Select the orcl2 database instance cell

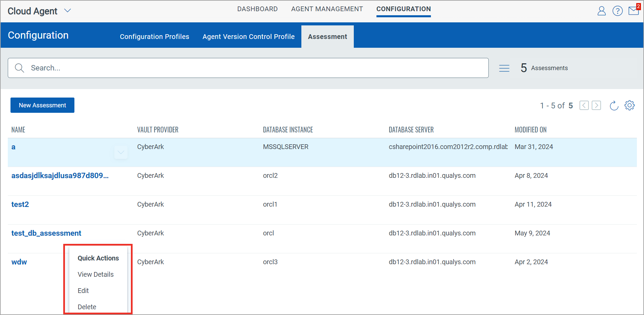(270, 175)
